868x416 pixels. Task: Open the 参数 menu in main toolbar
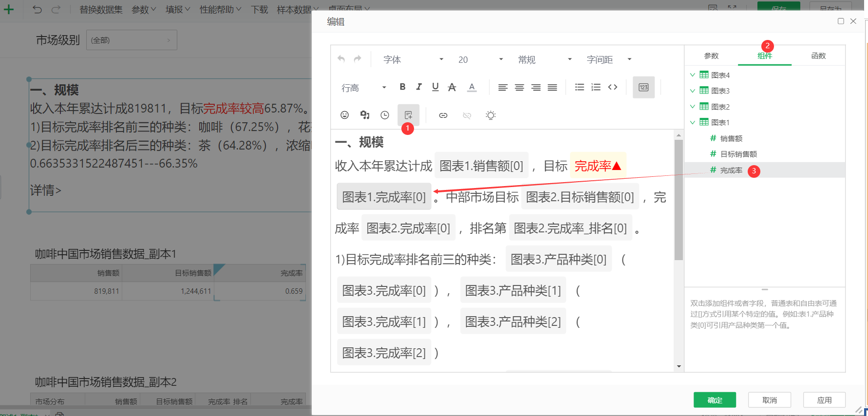point(144,10)
